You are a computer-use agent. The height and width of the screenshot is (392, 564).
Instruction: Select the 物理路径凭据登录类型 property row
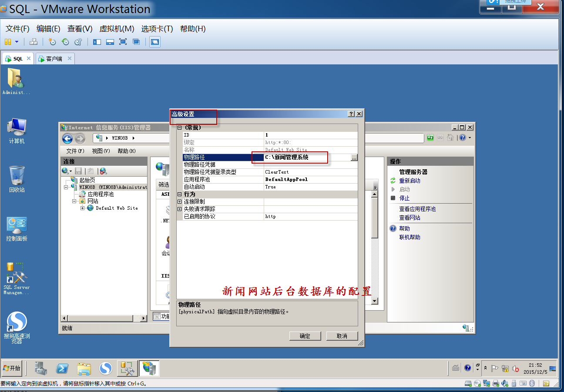pyautogui.click(x=270, y=172)
